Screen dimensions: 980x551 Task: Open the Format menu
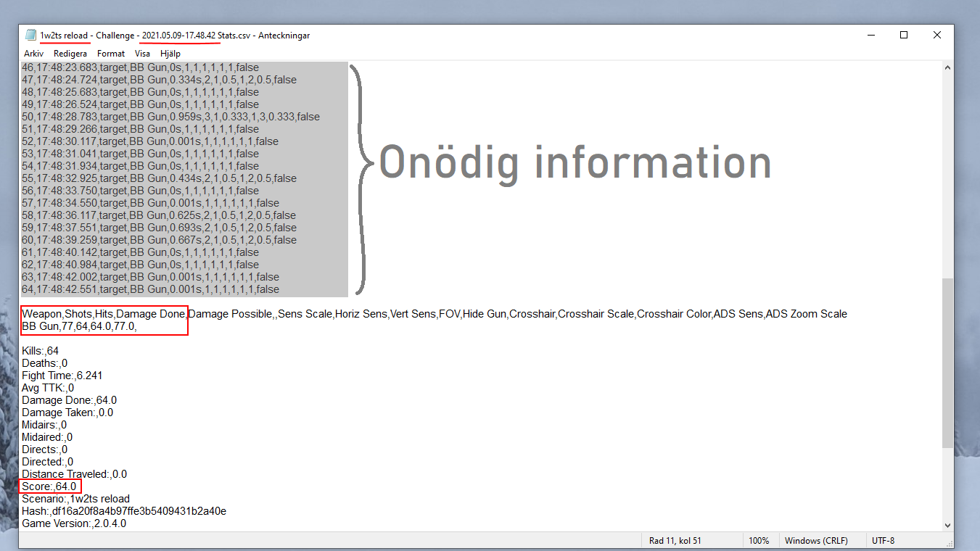tap(111, 54)
